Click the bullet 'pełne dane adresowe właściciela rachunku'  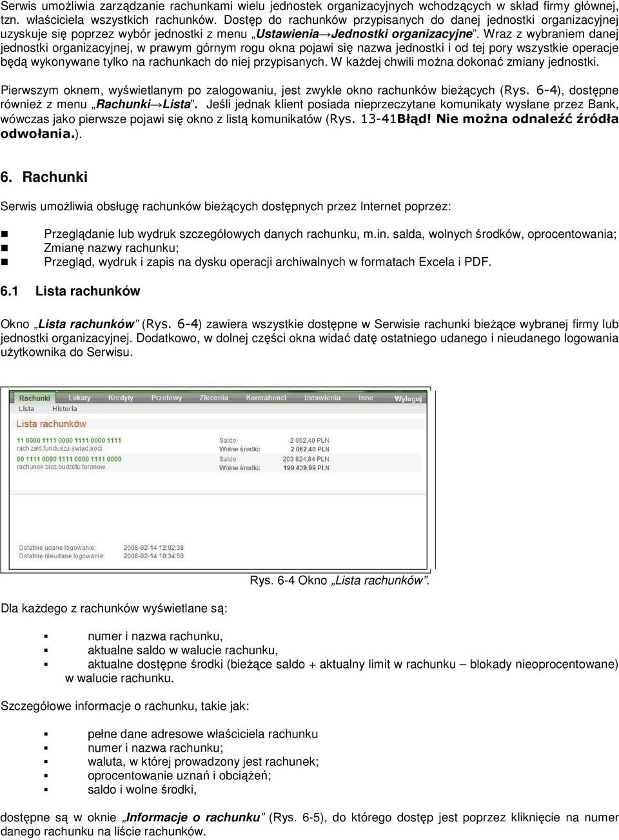203,734
